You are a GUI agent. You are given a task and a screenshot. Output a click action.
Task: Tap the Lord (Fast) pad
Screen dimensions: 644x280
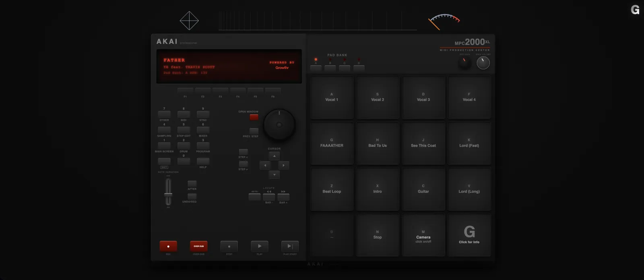tap(469, 143)
